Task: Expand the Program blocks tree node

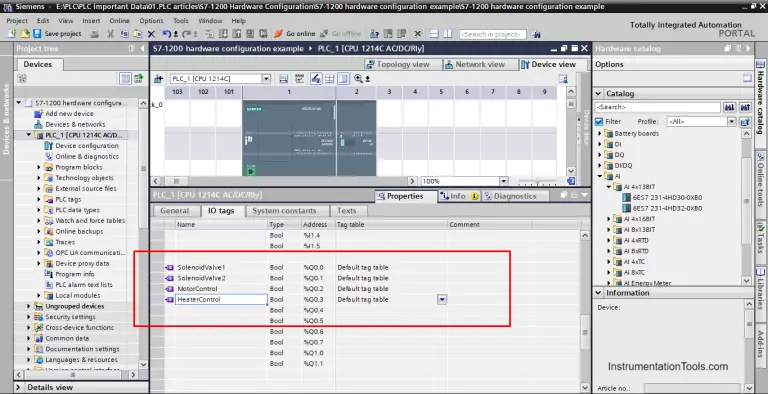Action: coord(39,167)
